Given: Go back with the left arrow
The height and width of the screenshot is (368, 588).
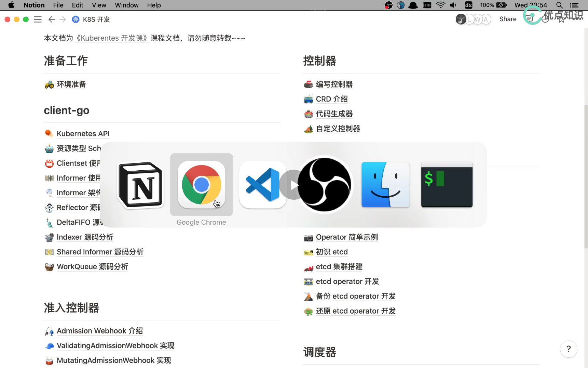Looking at the screenshot, I should coord(52,19).
